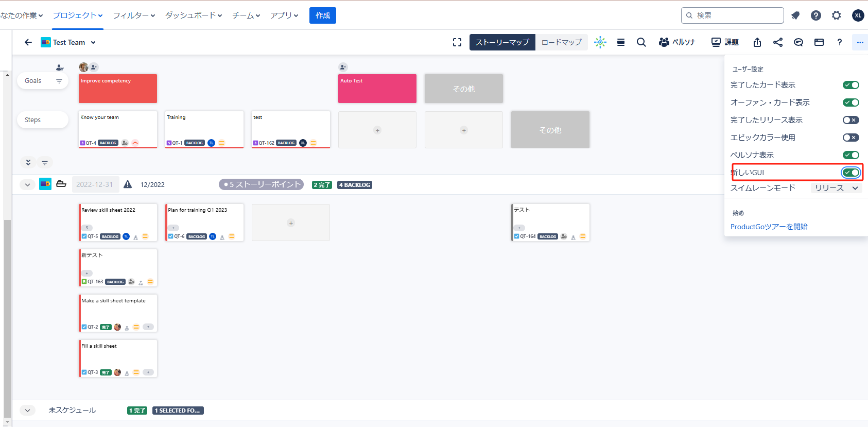The height and width of the screenshot is (427, 868).
Task: Disable the 新しいGUI toggle
Action: tap(850, 173)
